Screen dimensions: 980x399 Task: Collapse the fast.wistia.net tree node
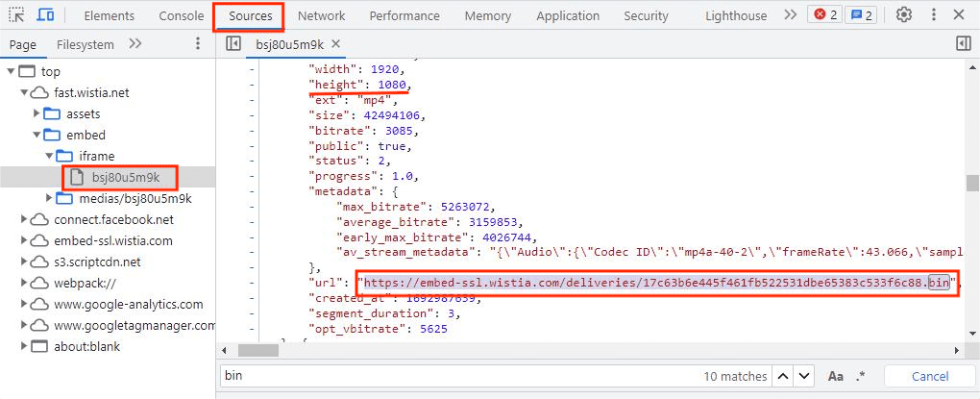24,92
